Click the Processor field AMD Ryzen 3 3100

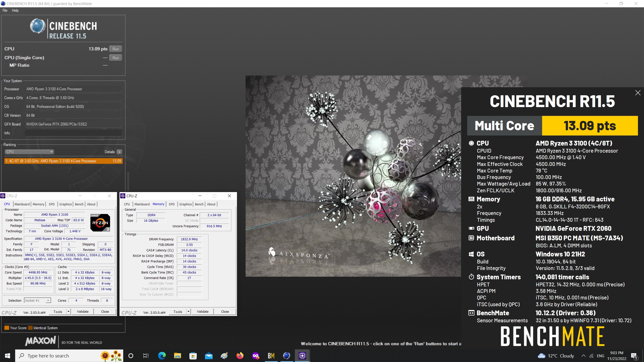click(x=73, y=89)
